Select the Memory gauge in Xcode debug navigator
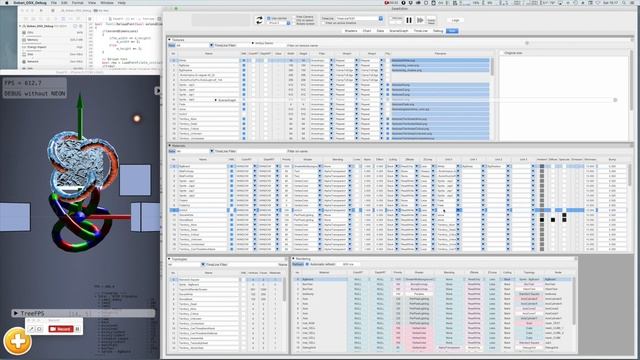This screenshot has width=640, height=360. (53, 40)
